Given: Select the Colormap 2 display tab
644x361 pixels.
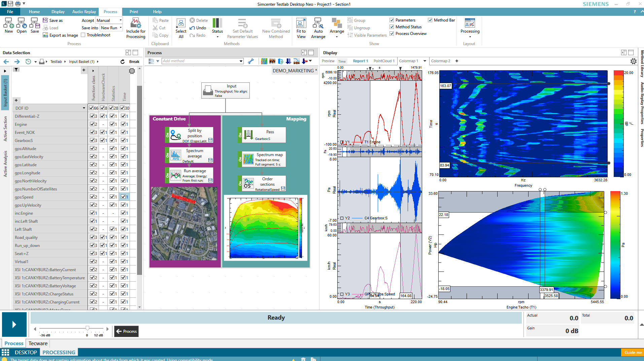Looking at the screenshot, I should pos(440,61).
